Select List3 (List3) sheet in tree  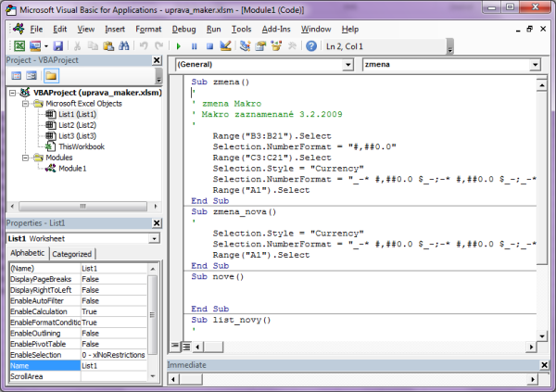click(x=77, y=136)
